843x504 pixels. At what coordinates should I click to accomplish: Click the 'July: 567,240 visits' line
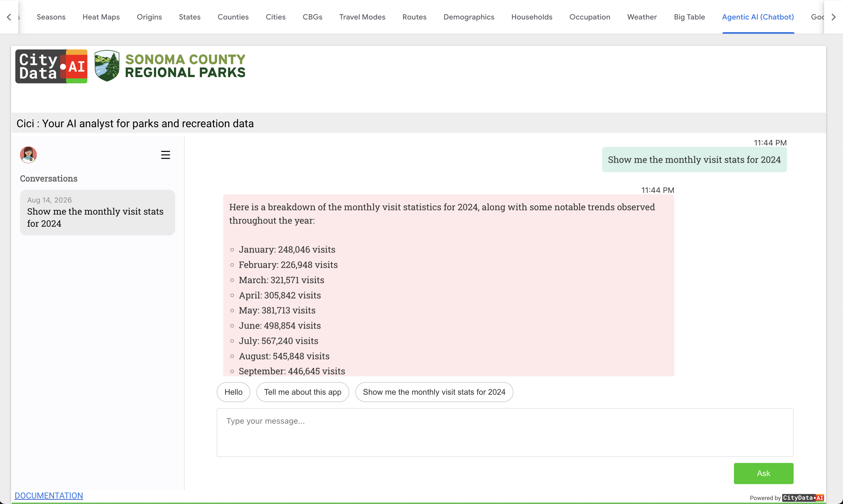click(x=278, y=341)
